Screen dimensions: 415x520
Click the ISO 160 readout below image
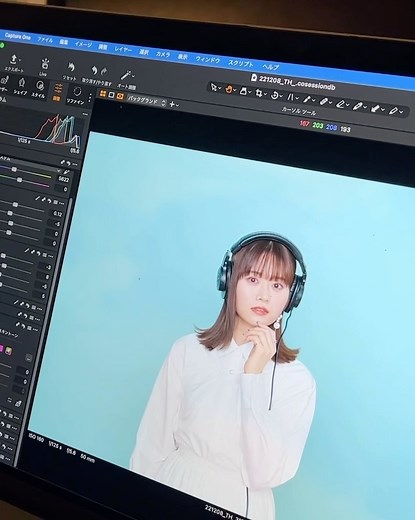[36, 437]
